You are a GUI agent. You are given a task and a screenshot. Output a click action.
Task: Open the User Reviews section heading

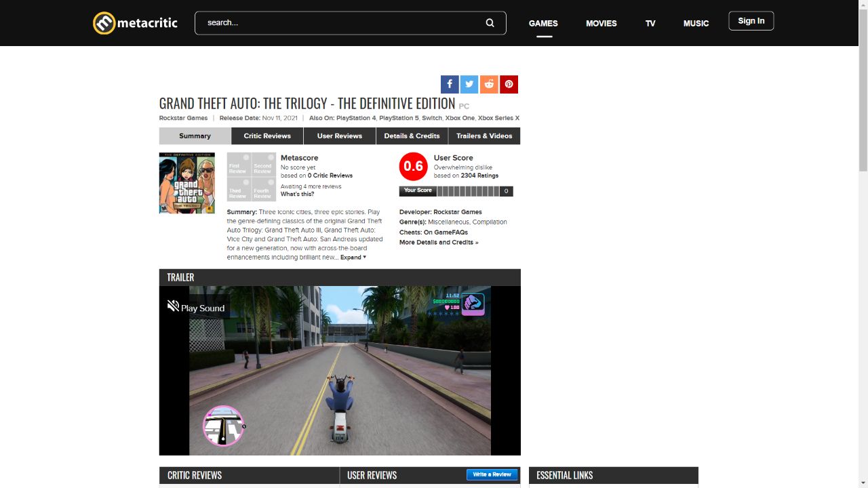click(372, 475)
